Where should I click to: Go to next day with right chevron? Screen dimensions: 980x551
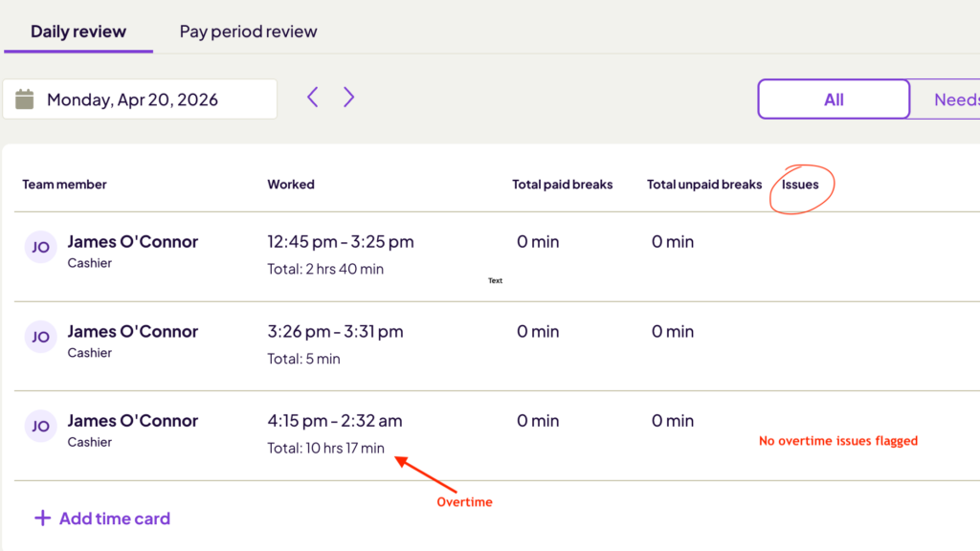(x=348, y=97)
